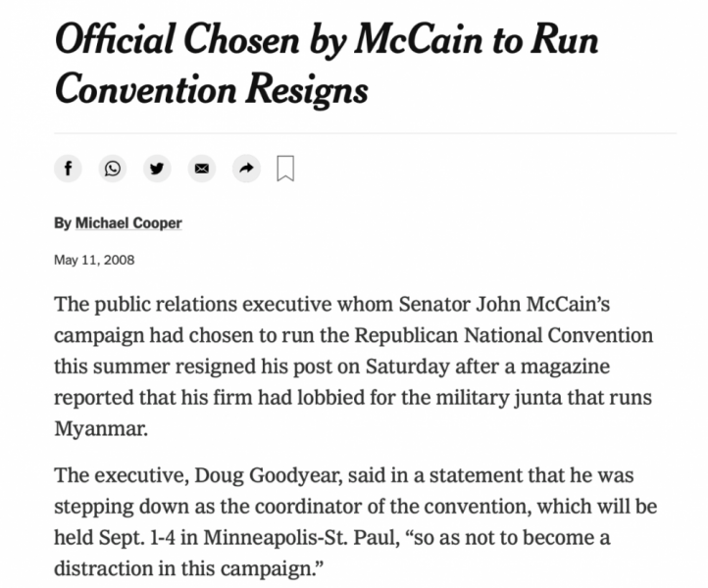
Task: Click the word "Myanmar" in first paragraph
Action: pyautogui.click(x=100, y=430)
